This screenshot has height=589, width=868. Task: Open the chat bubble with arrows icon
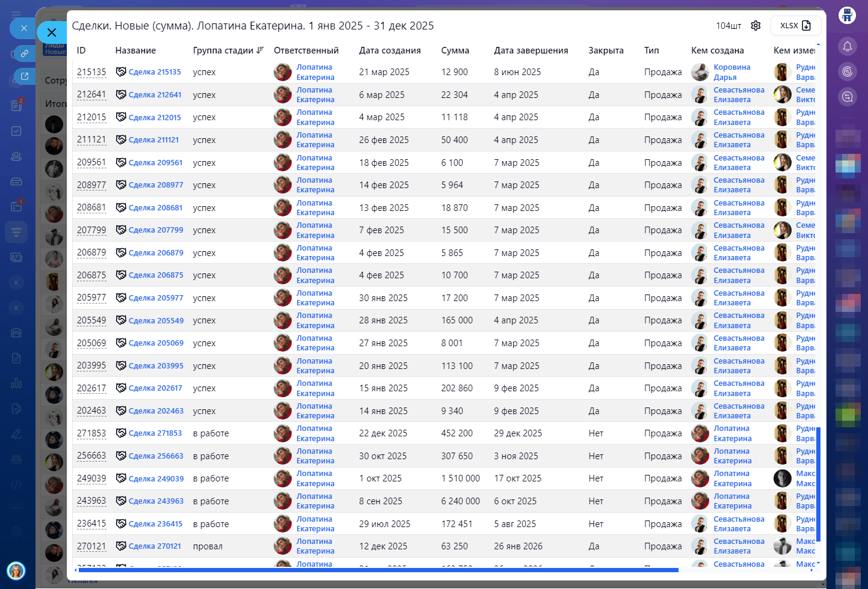click(x=848, y=97)
